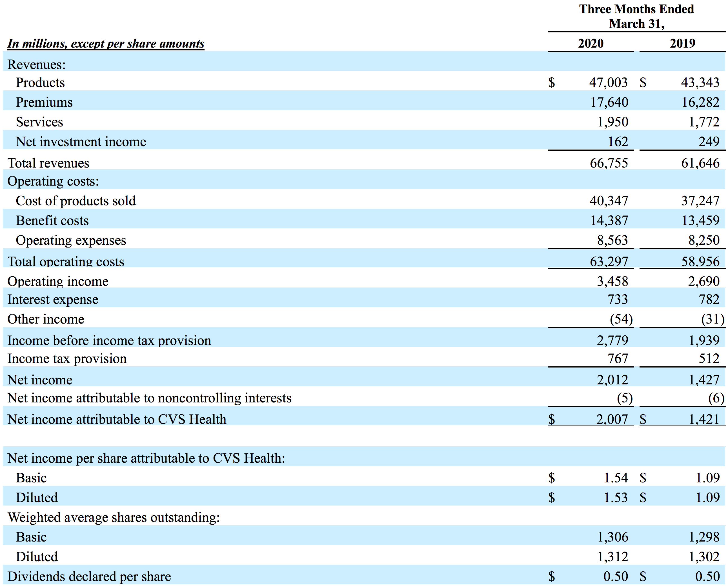Image resolution: width=728 pixels, height=588 pixels.
Task: Select the 'Operating costs:' label
Action: coord(53,181)
